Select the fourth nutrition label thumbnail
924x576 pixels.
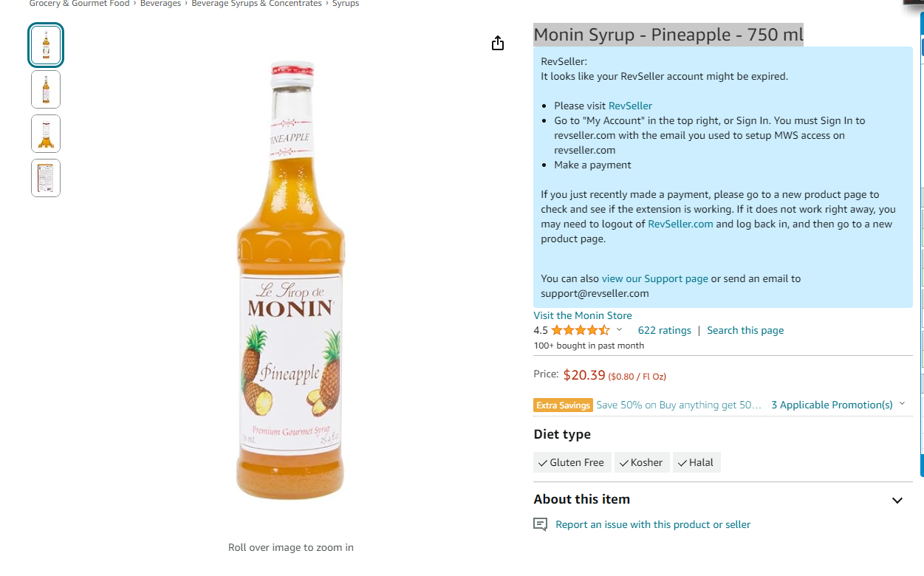point(46,178)
